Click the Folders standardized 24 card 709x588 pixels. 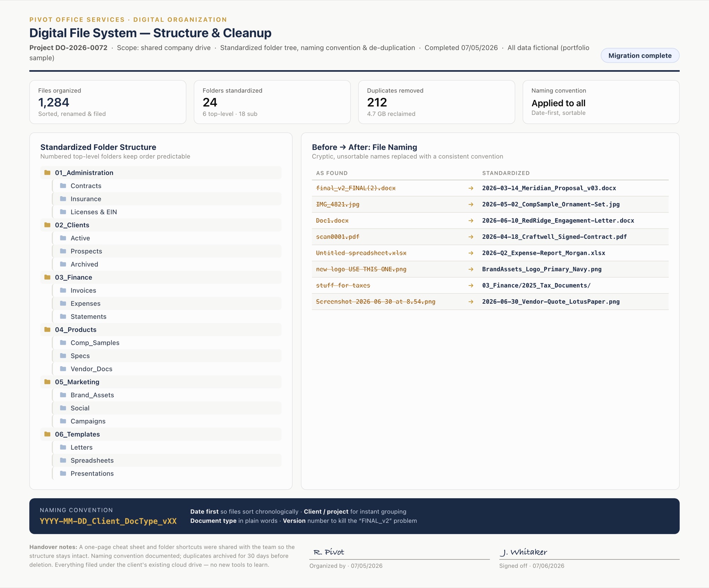(272, 102)
